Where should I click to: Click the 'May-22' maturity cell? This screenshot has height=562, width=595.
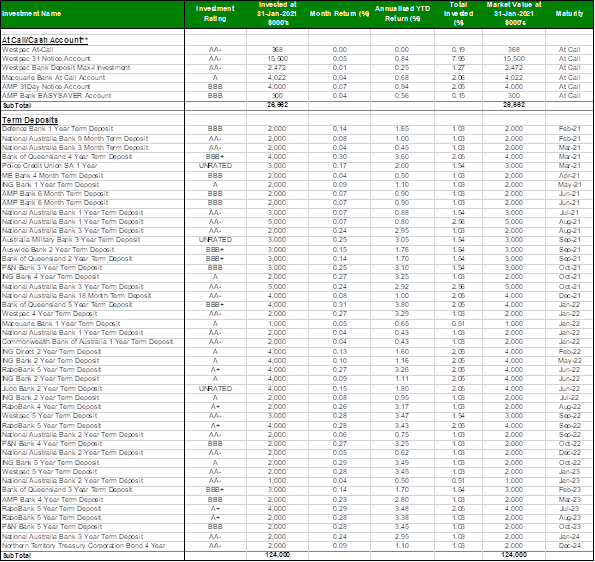tap(569, 361)
